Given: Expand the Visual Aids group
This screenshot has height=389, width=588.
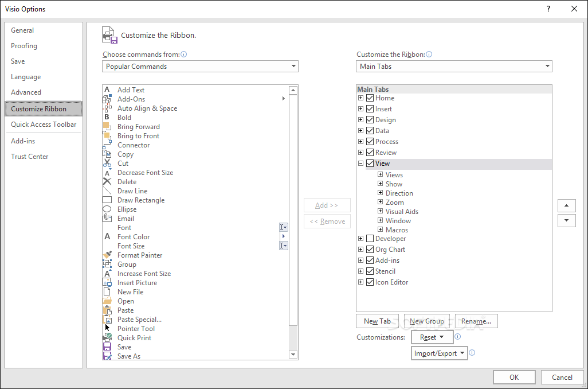Looking at the screenshot, I should [x=380, y=211].
